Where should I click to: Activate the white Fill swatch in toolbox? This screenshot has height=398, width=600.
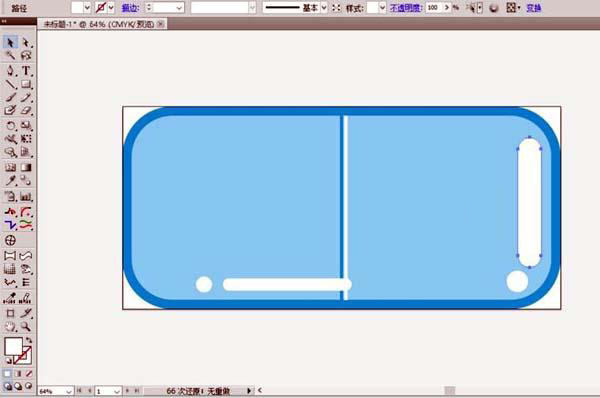point(13,347)
